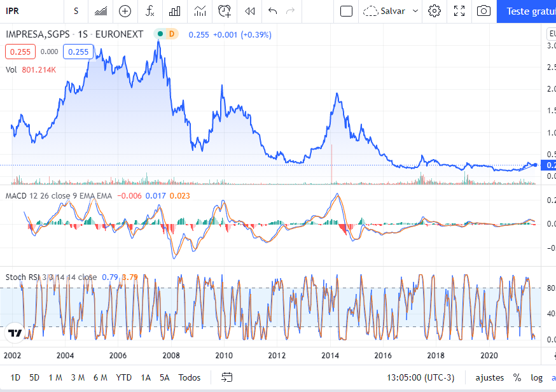Image resolution: width=556 pixels, height=392 pixels.
Task: Click the IMPRESA,SGPS chart title
Action: click(74, 34)
